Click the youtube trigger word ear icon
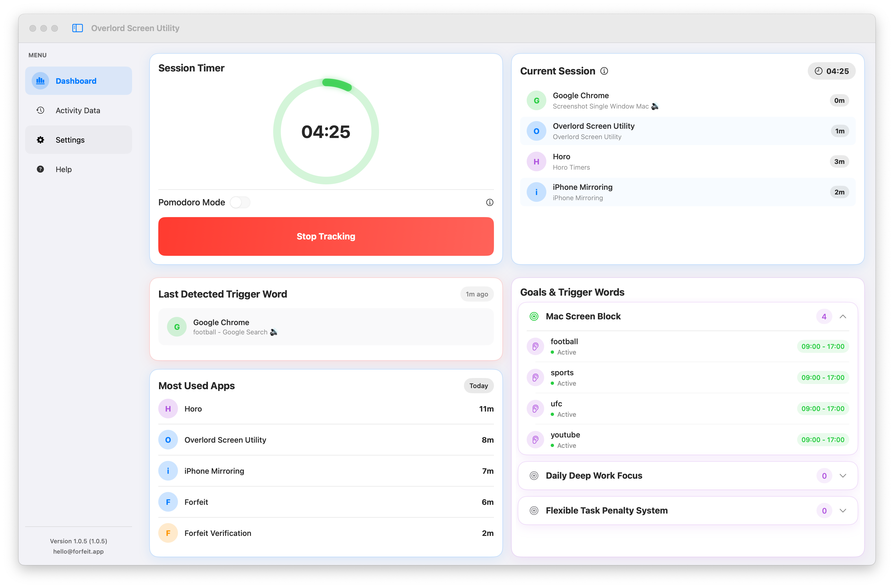This screenshot has width=894, height=588. click(x=535, y=440)
